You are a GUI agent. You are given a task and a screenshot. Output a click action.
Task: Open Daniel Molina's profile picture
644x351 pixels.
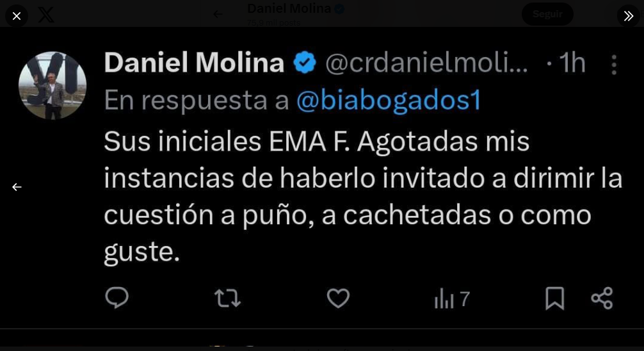(52, 85)
